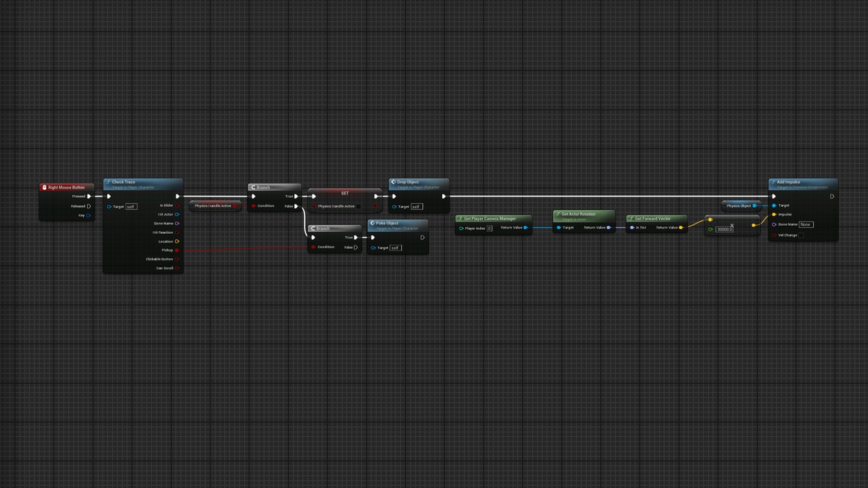Click the Pressed execution pin on Right Mouse Button
The image size is (868, 488).
point(89,197)
